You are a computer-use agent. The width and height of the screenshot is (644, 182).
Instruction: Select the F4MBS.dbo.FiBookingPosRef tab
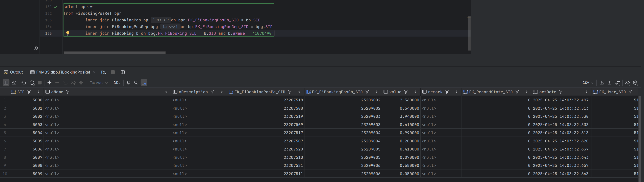(63, 72)
